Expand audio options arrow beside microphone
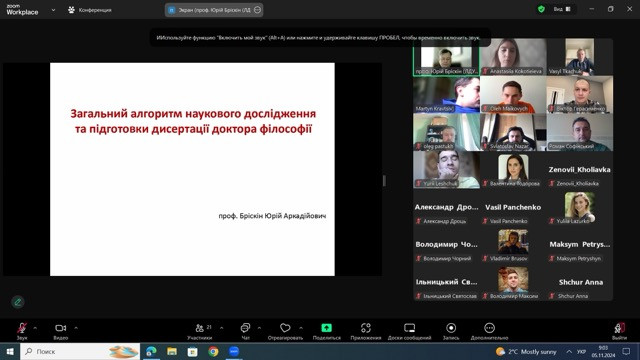 (35, 328)
